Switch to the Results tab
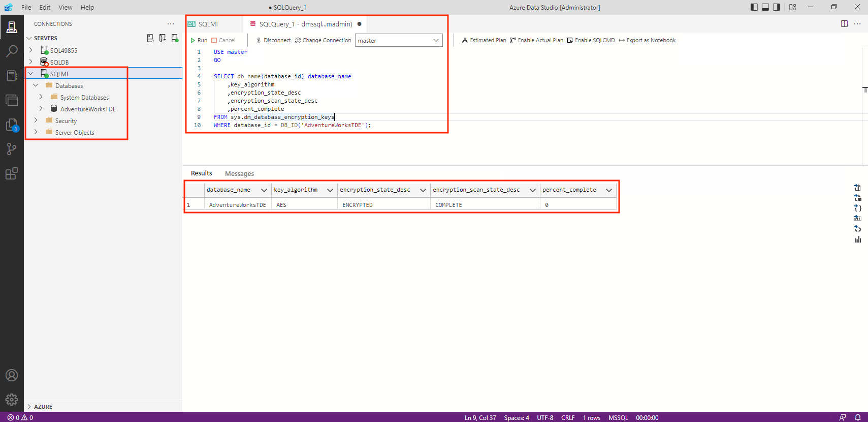Image resolution: width=868 pixels, height=422 pixels. [202, 173]
